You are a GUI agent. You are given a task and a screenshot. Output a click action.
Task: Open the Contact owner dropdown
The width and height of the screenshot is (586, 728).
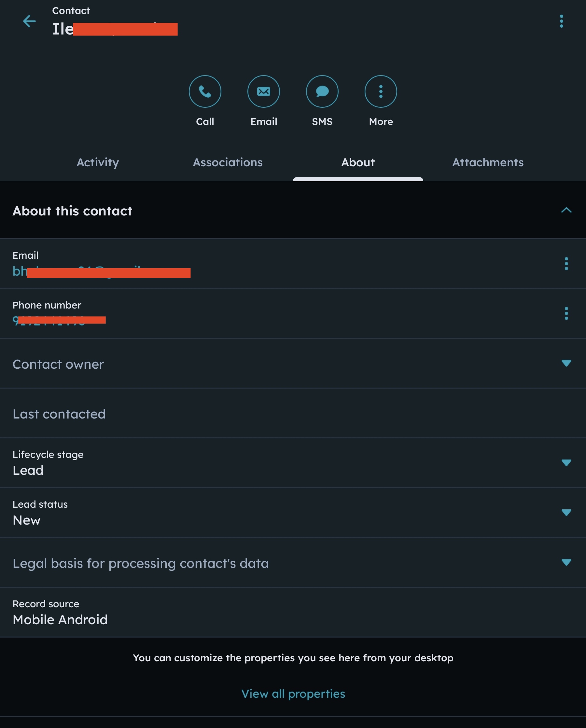(x=566, y=363)
